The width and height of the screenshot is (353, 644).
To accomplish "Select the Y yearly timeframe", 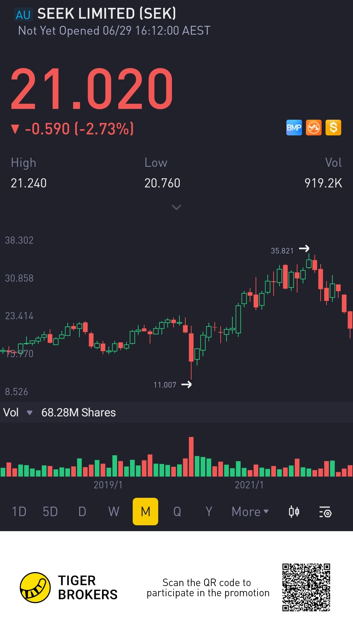I will 209,512.
